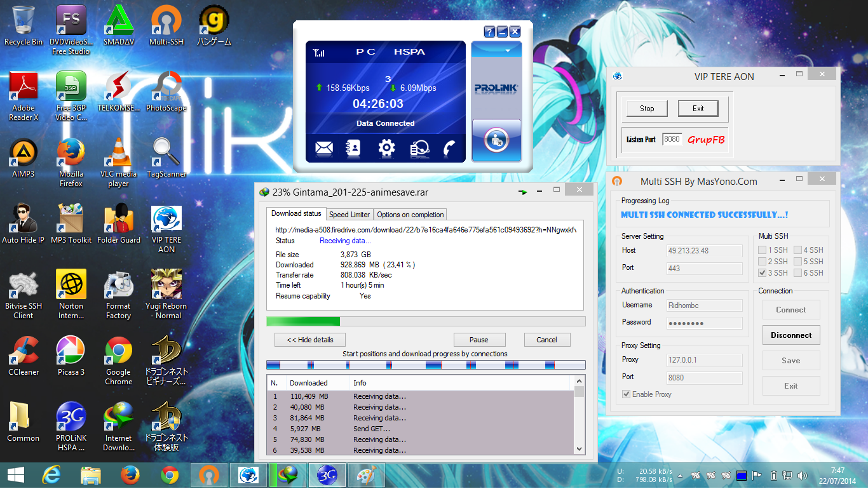The height and width of the screenshot is (489, 868).
Task: Open DVDVideoSoft Free Studio desktop shortcut
Action: pos(71,30)
